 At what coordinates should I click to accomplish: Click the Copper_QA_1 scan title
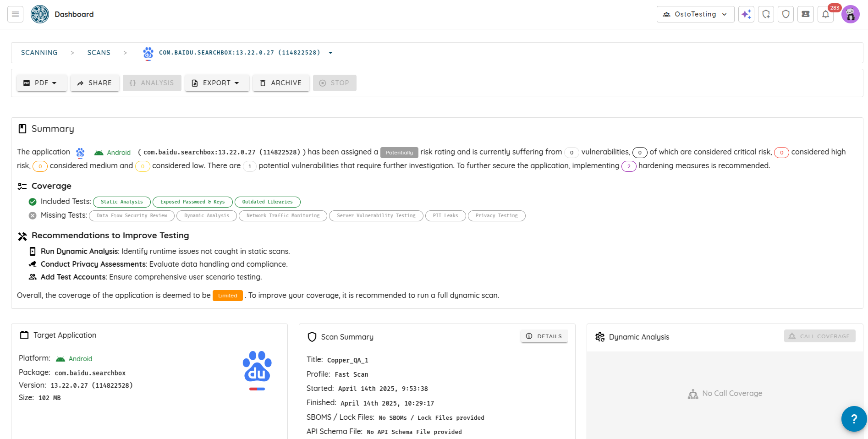348,360
